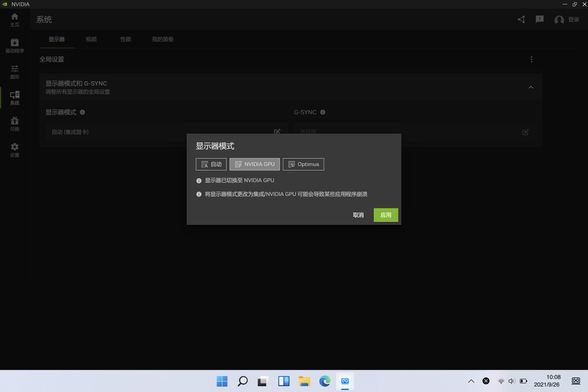Viewport: 588px width, 392px height.
Task: Switch to the Video tab
Action: [91, 39]
